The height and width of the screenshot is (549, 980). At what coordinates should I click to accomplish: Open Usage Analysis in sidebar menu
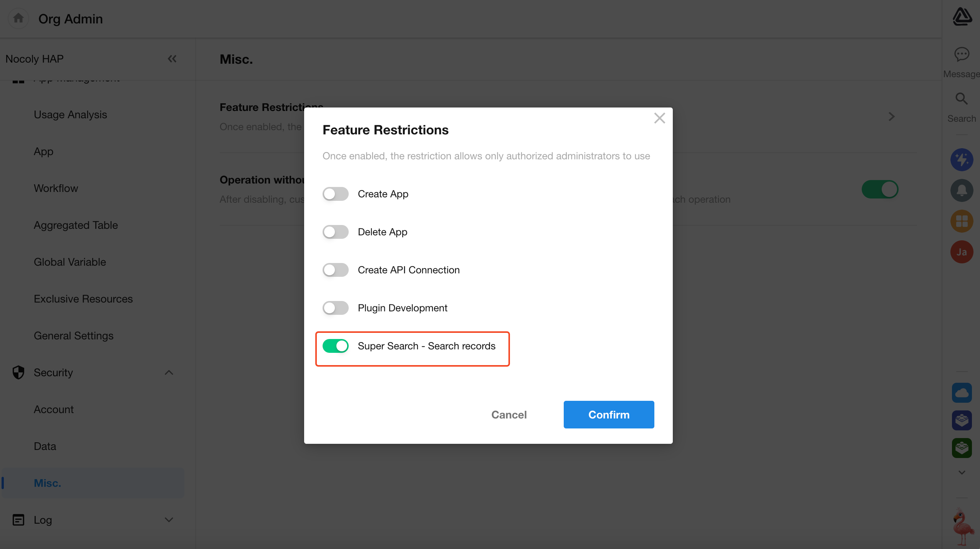tap(70, 114)
